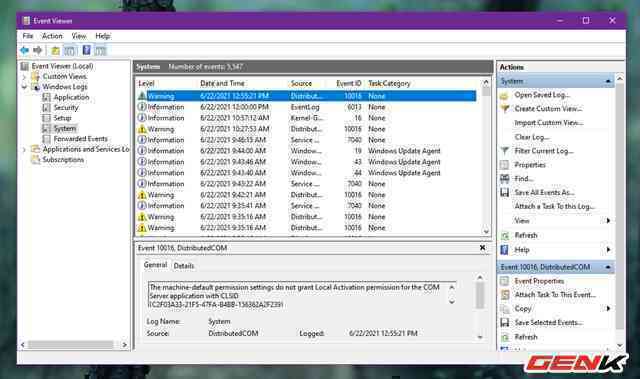Sort by Date and Time column header
The width and height of the screenshot is (640, 379).
pos(222,83)
